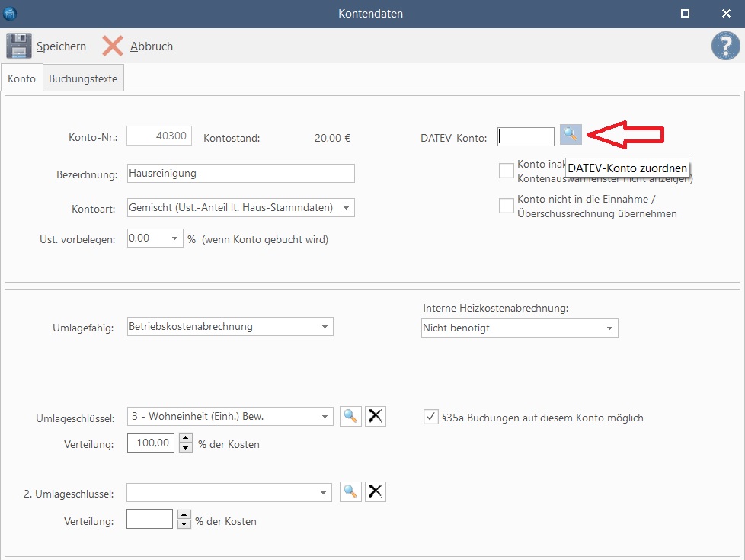Search Umlageschlüssel with its magnifier icon
745x560 pixels.
tap(350, 416)
